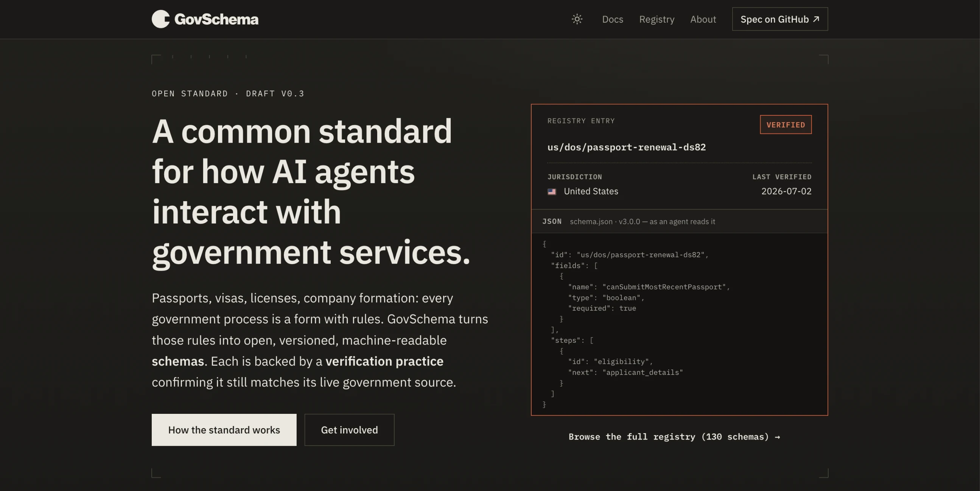Image resolution: width=980 pixels, height=491 pixels.
Task: Click the REGISTRY ENTRY label
Action: coord(581,121)
